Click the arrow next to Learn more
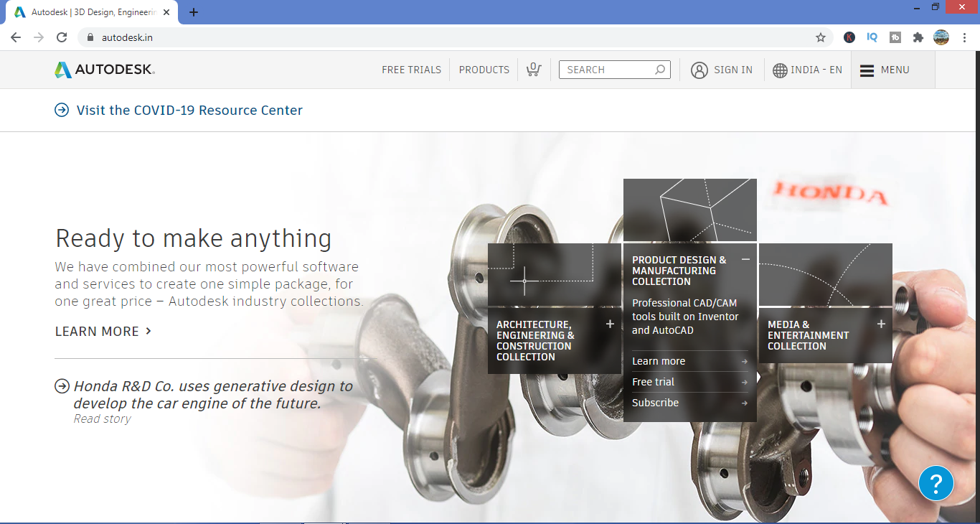Image resolution: width=980 pixels, height=524 pixels. pyautogui.click(x=744, y=362)
